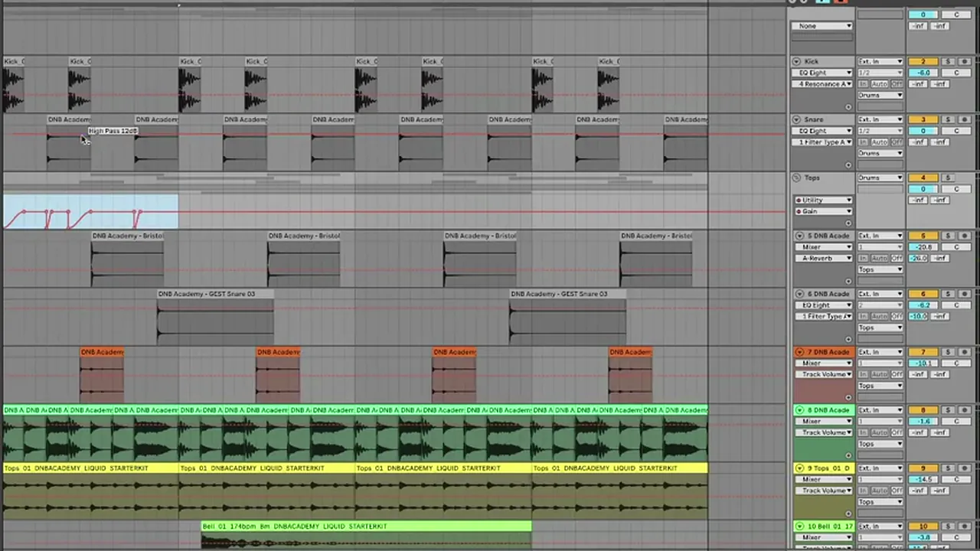This screenshot has width=980, height=551.
Task: Fold the Tops group track
Action: pyautogui.click(x=796, y=178)
